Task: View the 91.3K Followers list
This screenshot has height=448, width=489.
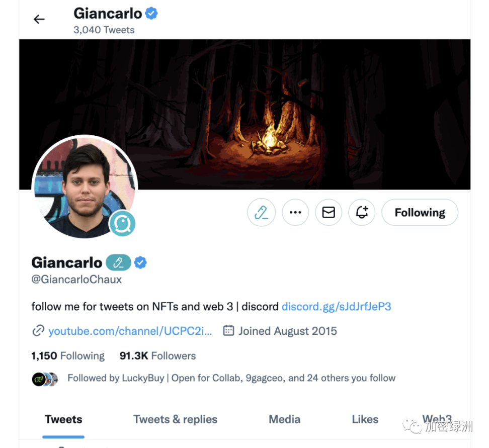Action: tap(157, 355)
